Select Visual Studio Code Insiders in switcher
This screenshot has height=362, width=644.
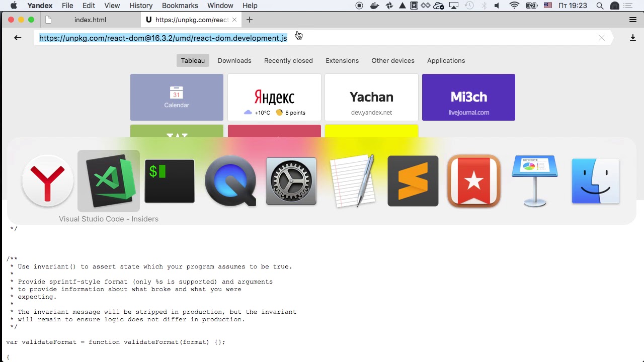click(x=109, y=181)
